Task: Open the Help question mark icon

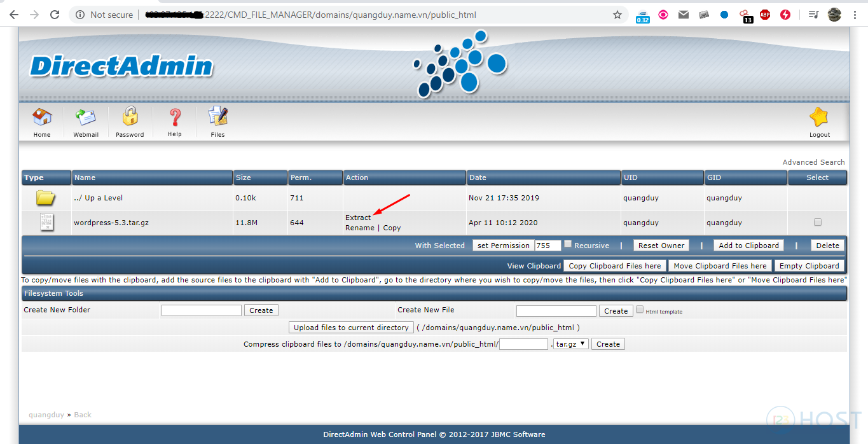Action: point(175,118)
